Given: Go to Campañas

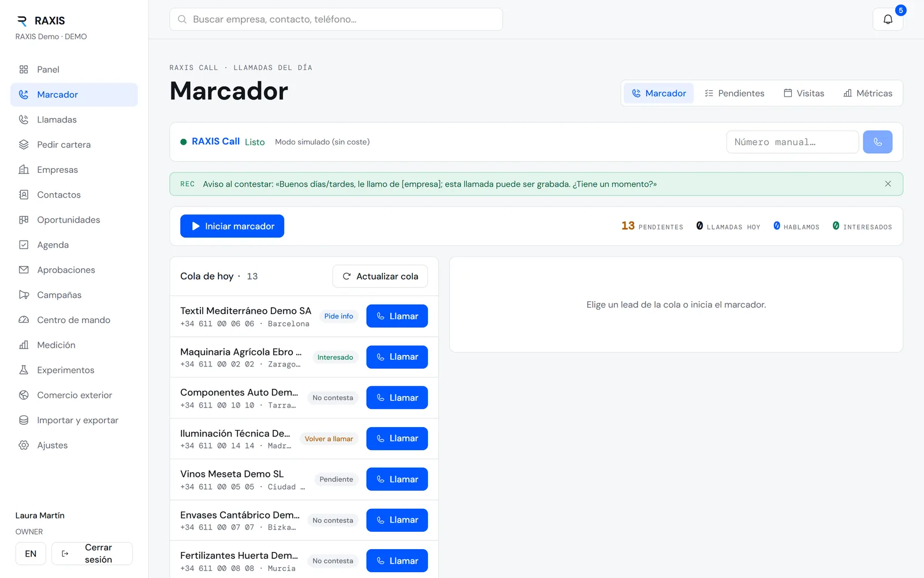Looking at the screenshot, I should pyautogui.click(x=74, y=295).
